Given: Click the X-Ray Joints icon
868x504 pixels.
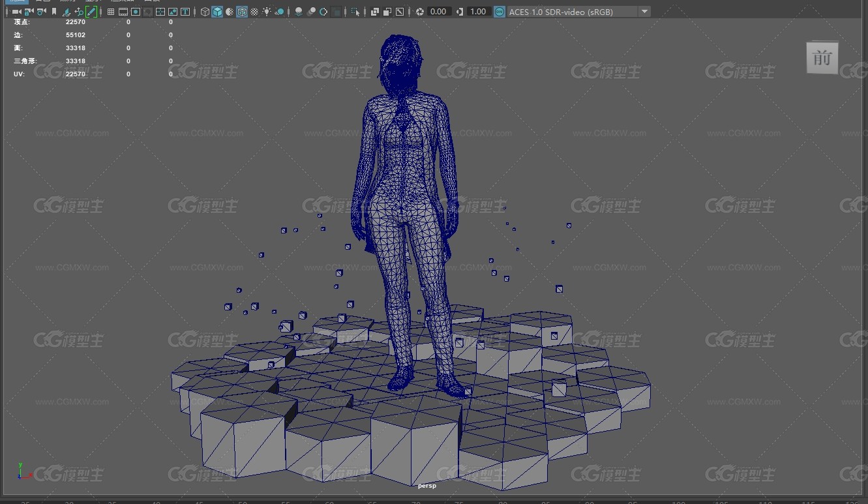Looking at the screenshot, I should 400,12.
